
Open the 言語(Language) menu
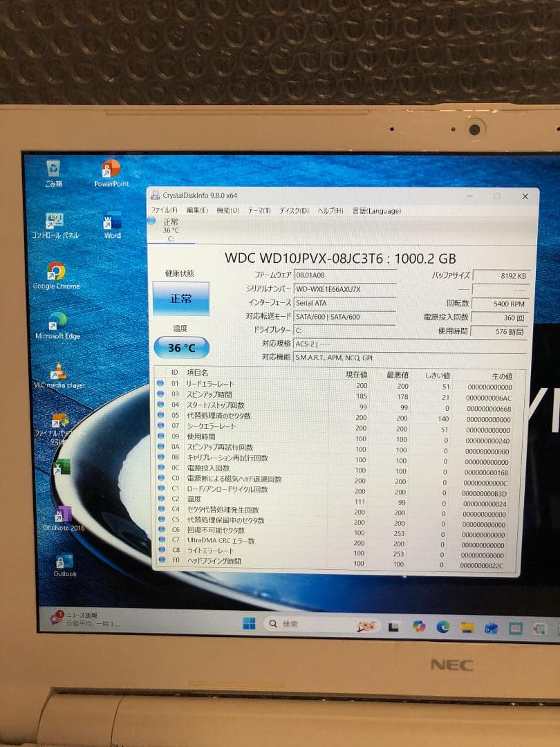coord(377,210)
